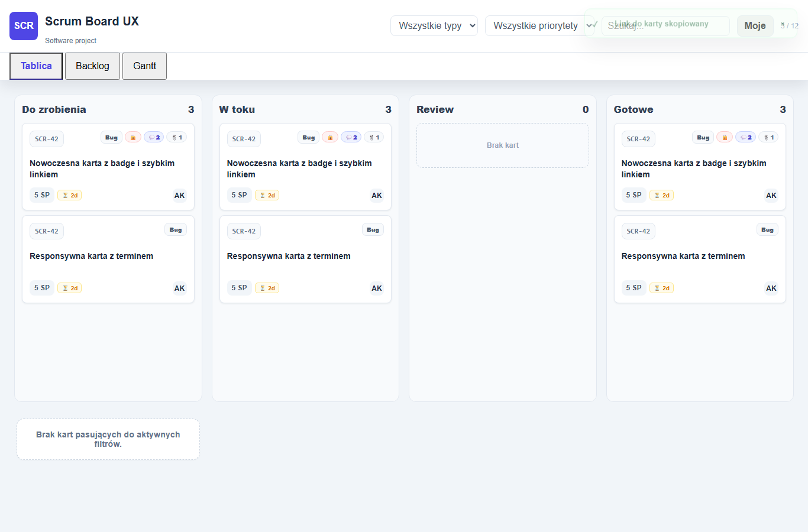Click attachment badge on Nowoczesna karta in Gotowe
Image resolution: width=808 pixels, height=532 pixels.
768,137
